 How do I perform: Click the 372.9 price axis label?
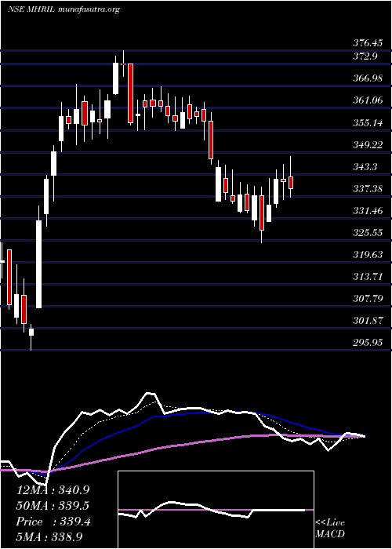click(365, 56)
